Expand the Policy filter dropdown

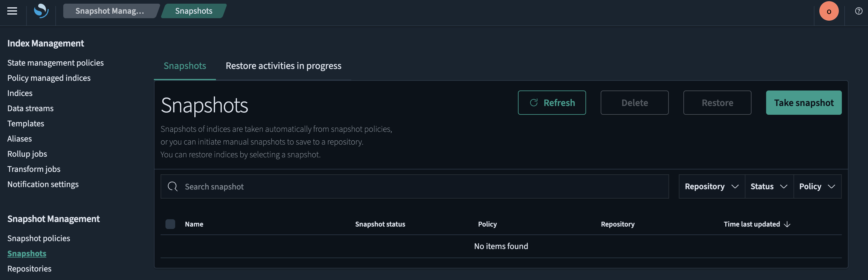[818, 186]
